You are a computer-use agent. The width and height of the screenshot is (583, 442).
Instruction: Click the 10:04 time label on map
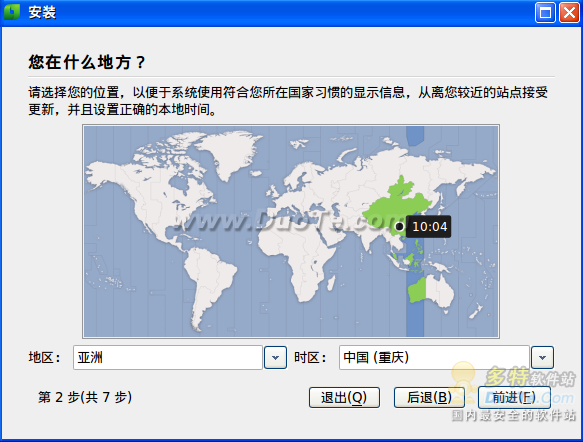coord(429,226)
